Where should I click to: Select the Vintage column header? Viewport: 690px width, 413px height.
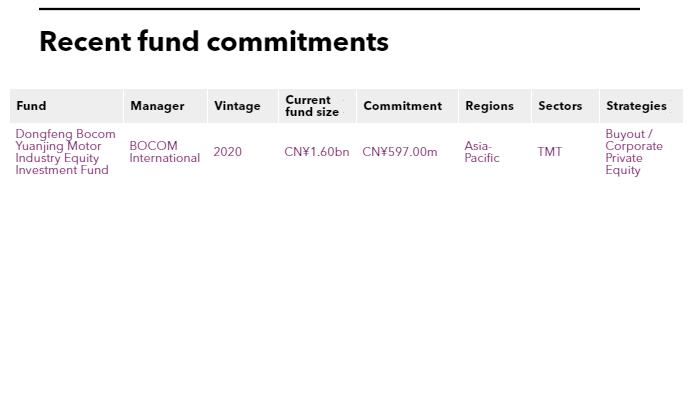click(237, 106)
